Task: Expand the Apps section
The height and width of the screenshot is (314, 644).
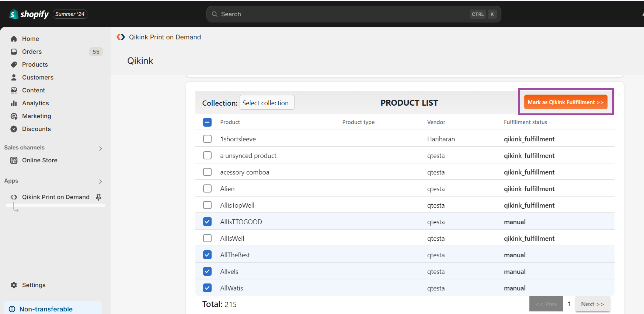Action: tap(100, 181)
